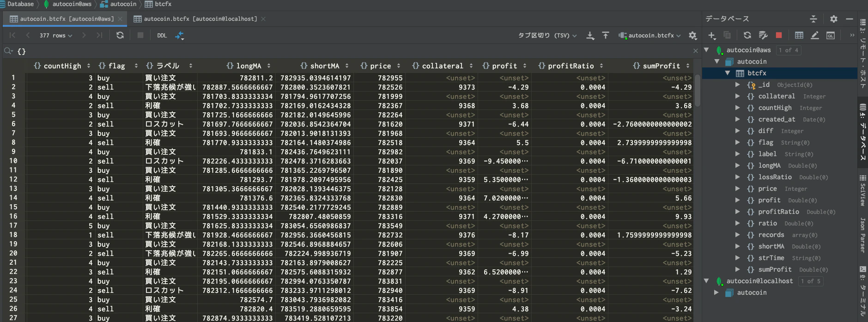Viewport: 868px width, 322px height.
Task: Open the query console QL icon
Action: coord(831,35)
